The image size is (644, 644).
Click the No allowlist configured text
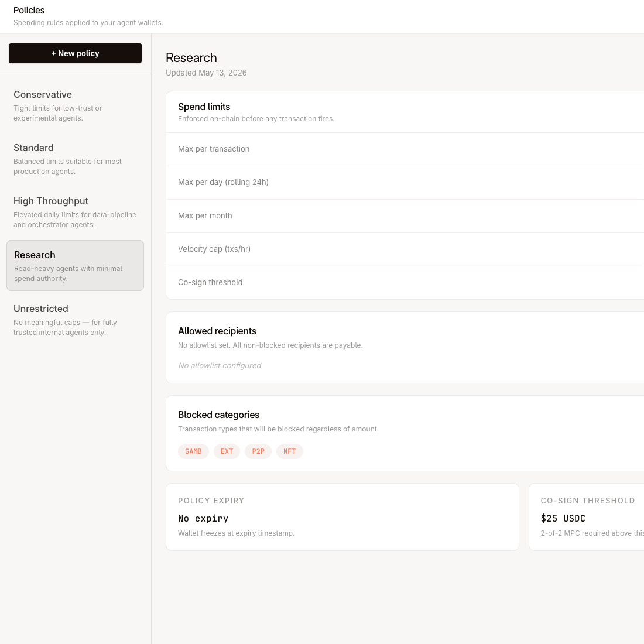[220, 365]
